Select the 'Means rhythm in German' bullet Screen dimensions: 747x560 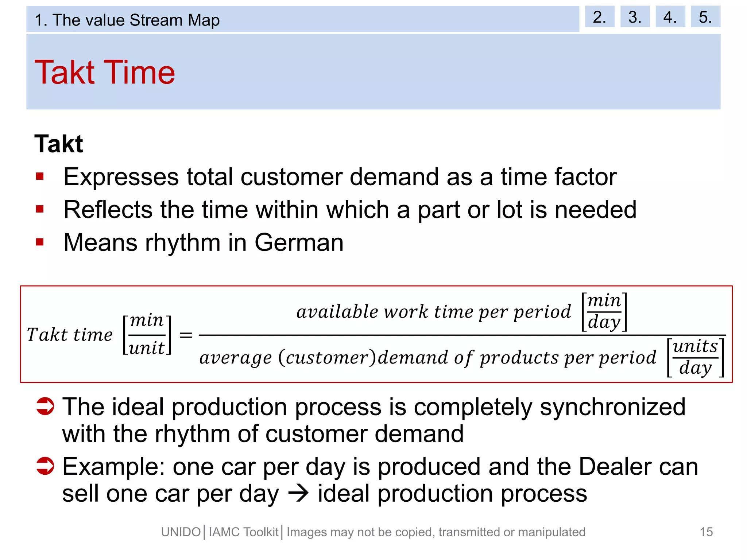[x=204, y=243]
